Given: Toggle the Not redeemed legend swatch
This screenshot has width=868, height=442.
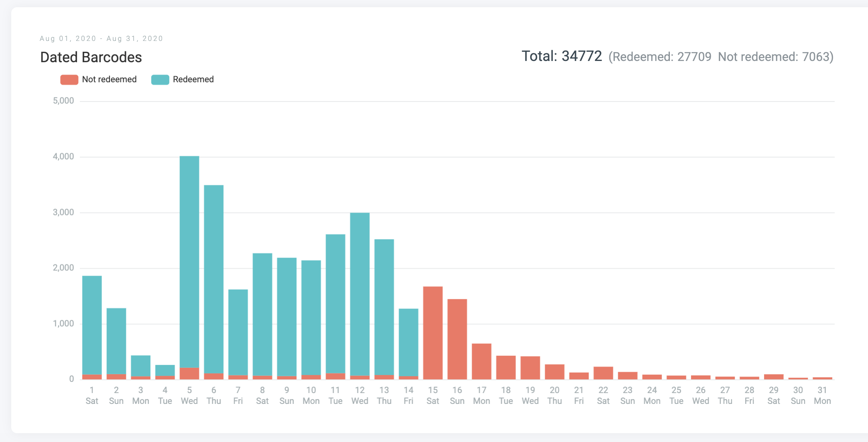Looking at the screenshot, I should click(x=69, y=79).
